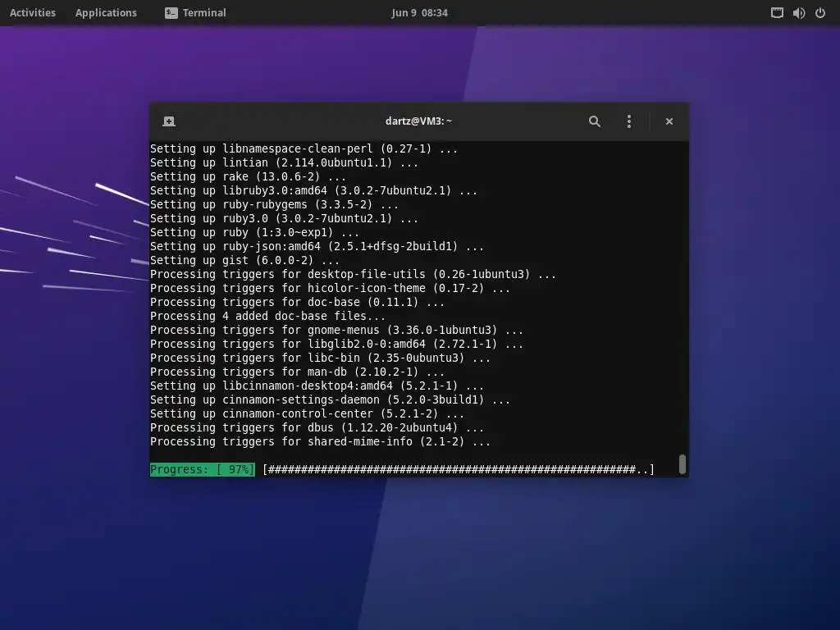Open the power menu icon
Image resolution: width=840 pixels, height=630 pixels.
pos(820,12)
